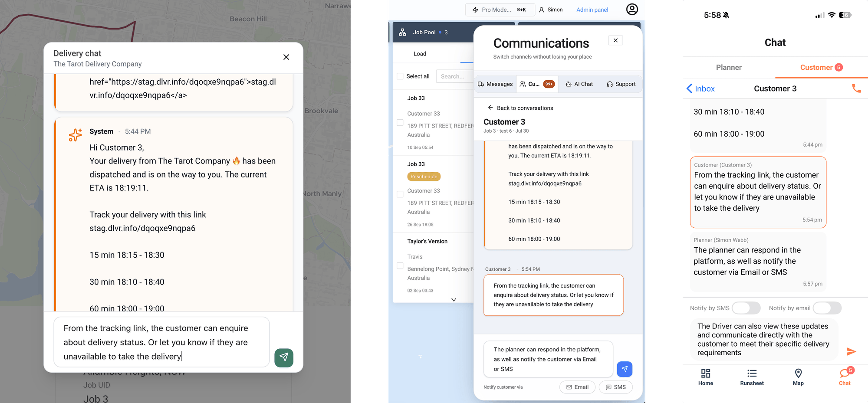
Task: Close the Delivery chat dialog
Action: (286, 57)
